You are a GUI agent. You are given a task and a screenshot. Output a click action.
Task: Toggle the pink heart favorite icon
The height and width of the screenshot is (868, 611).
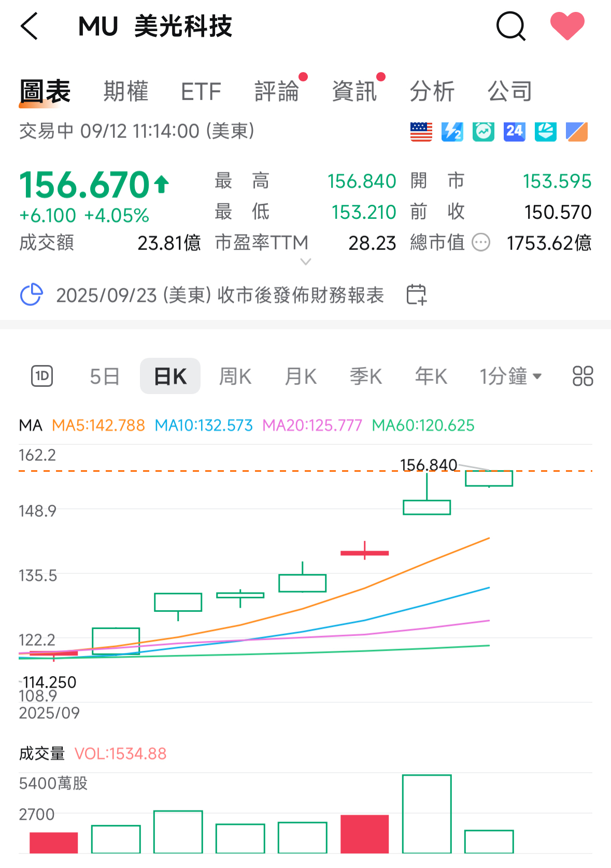point(567,26)
